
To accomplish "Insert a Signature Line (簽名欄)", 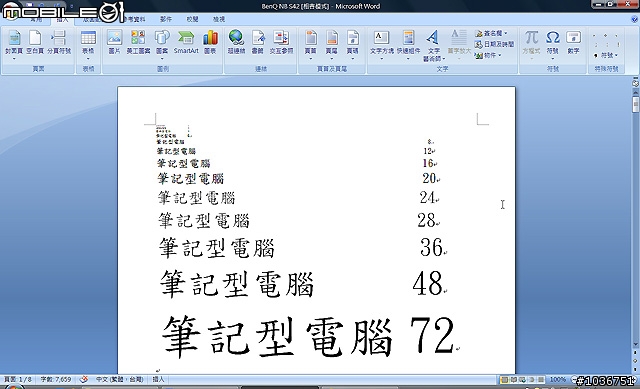I will tap(491, 33).
